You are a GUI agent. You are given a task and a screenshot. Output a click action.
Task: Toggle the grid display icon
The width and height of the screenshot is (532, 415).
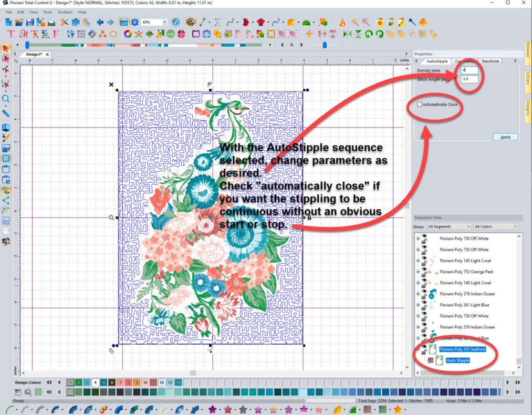click(x=7, y=158)
